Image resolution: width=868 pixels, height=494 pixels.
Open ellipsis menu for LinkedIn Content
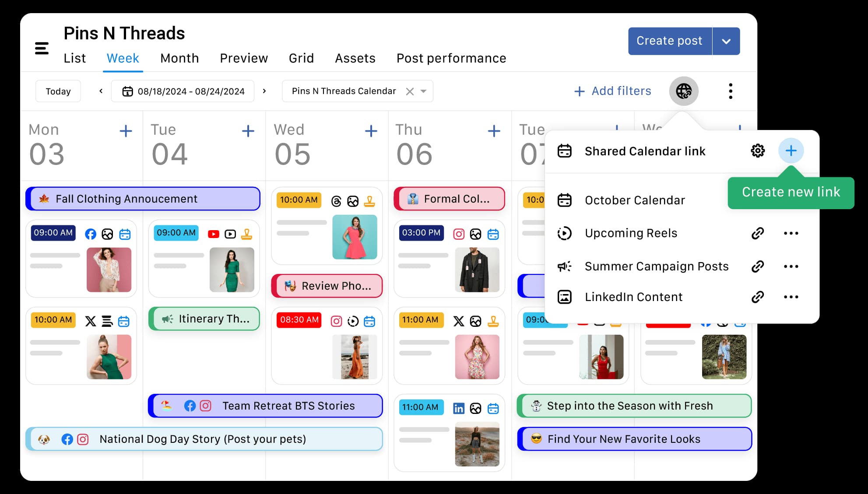click(791, 297)
